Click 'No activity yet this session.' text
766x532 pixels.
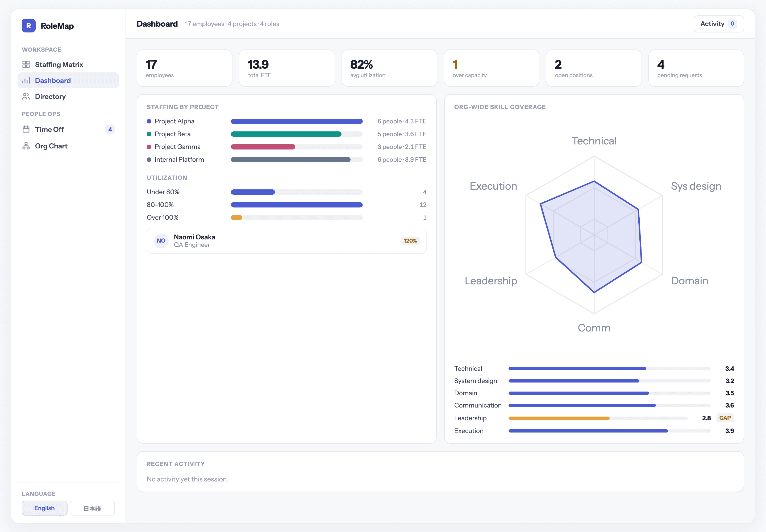(187, 479)
